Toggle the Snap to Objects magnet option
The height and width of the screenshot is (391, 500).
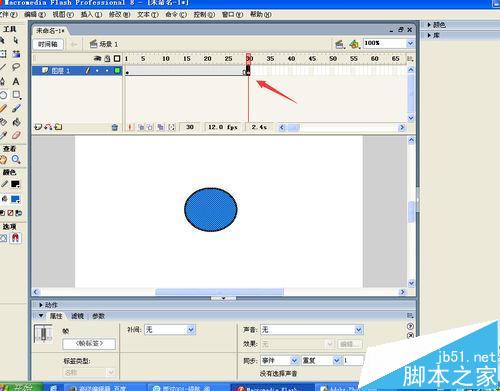pos(15,238)
